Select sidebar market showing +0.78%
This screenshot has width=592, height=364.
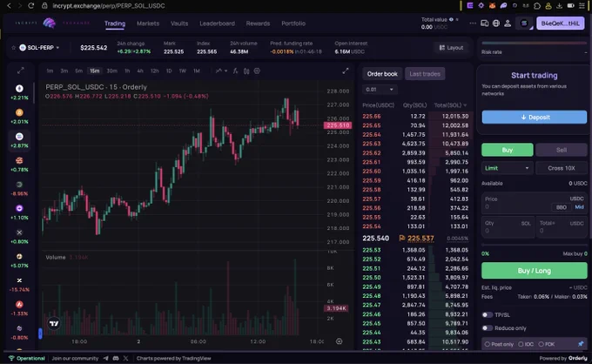point(19,165)
